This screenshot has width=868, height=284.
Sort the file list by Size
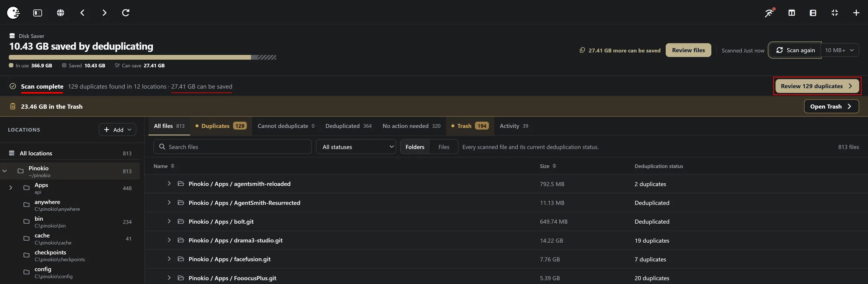click(x=548, y=166)
